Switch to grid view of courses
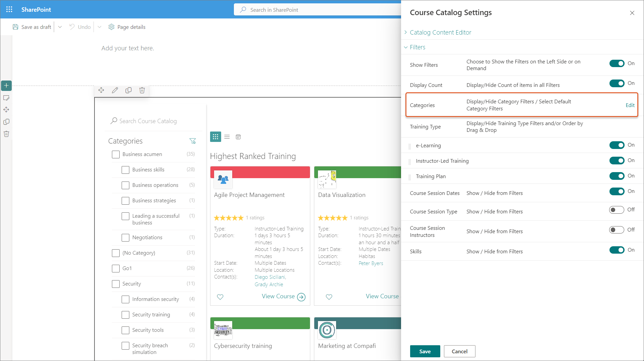This screenshot has width=644, height=361. click(x=215, y=137)
